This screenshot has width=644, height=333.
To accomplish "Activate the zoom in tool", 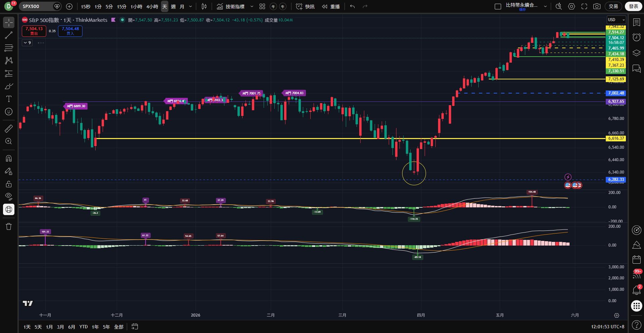I will [x=9, y=141].
